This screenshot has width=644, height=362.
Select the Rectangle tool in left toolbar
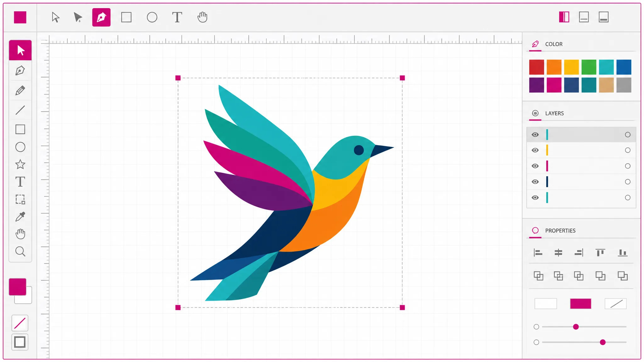pyautogui.click(x=20, y=129)
